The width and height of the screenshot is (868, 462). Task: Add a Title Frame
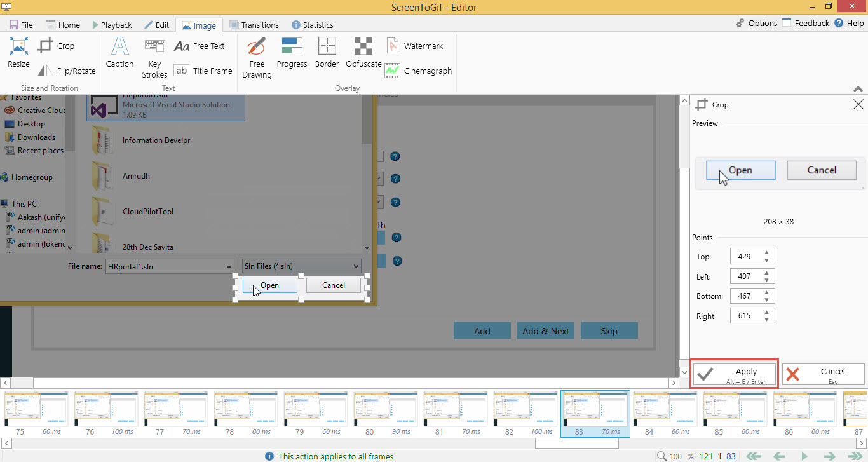pos(203,71)
